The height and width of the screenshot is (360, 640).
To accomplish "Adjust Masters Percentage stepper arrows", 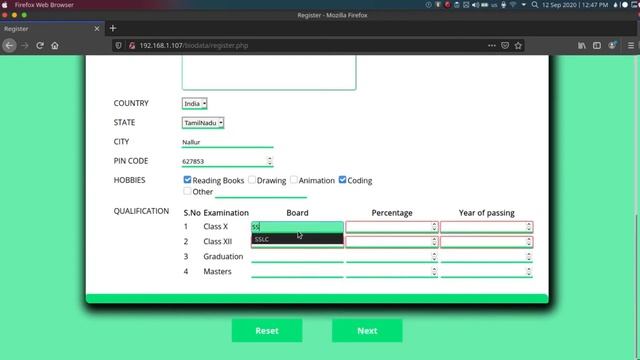I will (434, 272).
